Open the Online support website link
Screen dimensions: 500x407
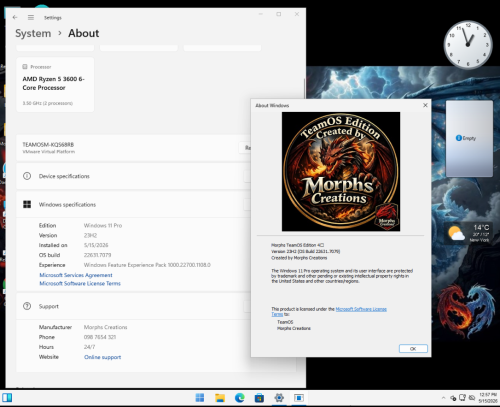(102, 357)
